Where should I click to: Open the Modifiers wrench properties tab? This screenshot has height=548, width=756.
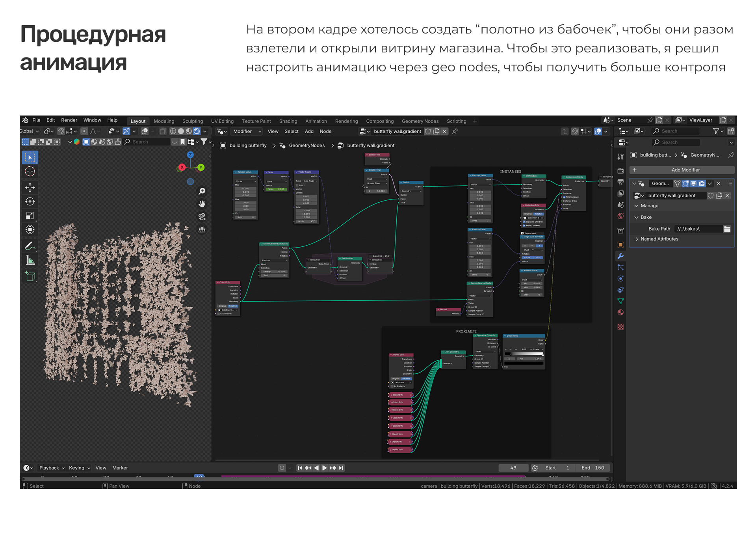[620, 256]
